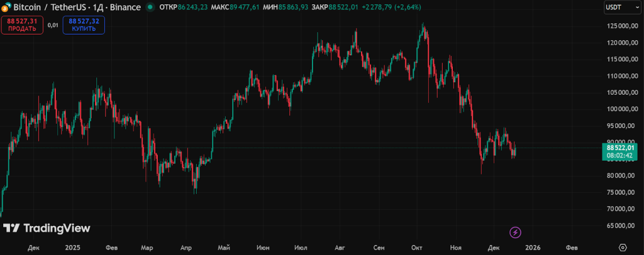
Task: Click the TradingView logo
Action: point(47,229)
